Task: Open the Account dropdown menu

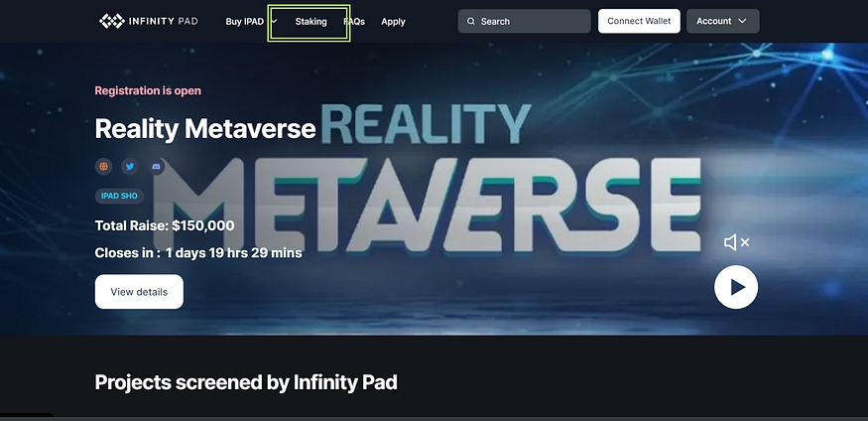Action: 721,21
